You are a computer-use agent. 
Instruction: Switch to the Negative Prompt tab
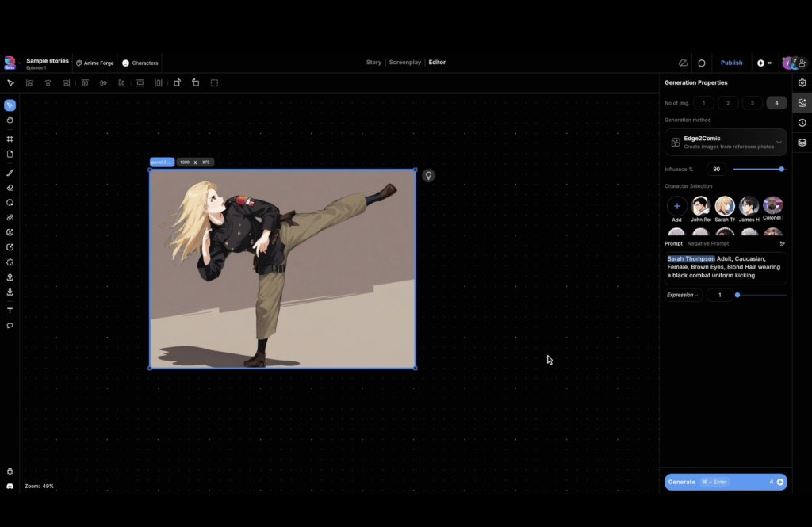pos(708,244)
